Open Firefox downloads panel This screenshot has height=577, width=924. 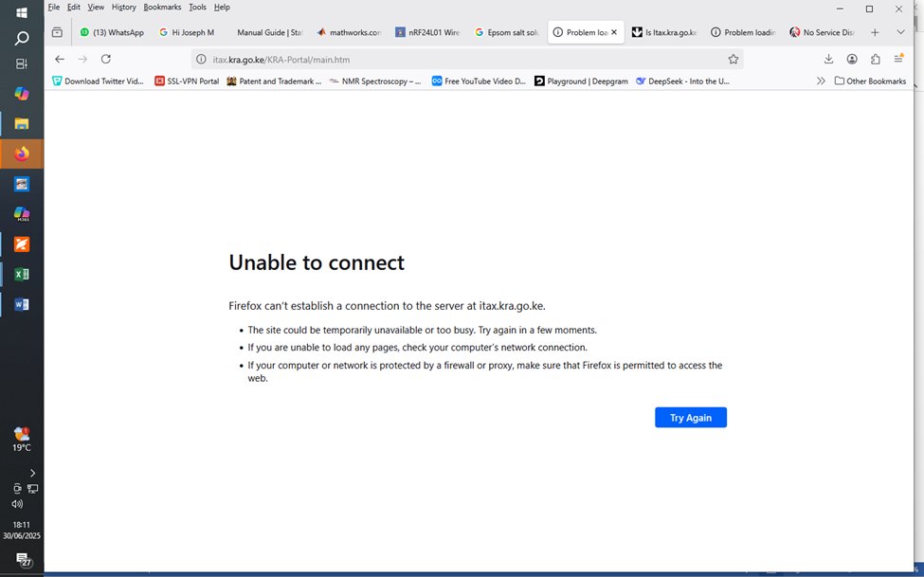(x=828, y=59)
